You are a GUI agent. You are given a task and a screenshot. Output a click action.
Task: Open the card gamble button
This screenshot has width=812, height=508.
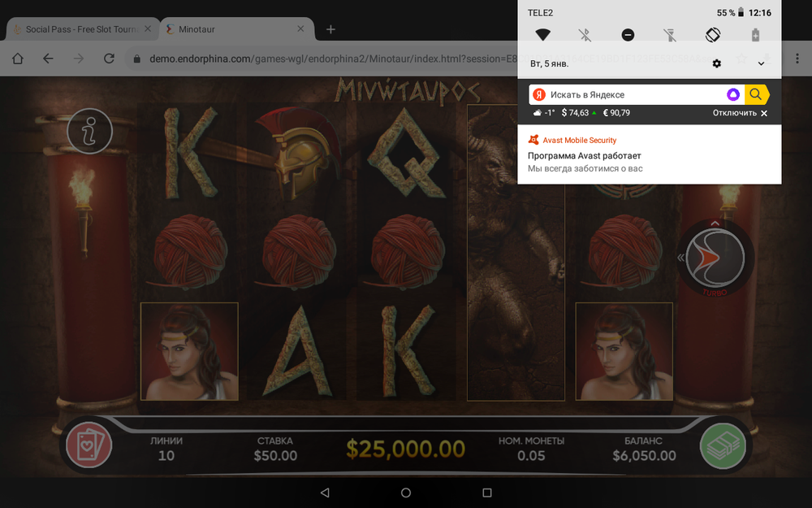(89, 445)
